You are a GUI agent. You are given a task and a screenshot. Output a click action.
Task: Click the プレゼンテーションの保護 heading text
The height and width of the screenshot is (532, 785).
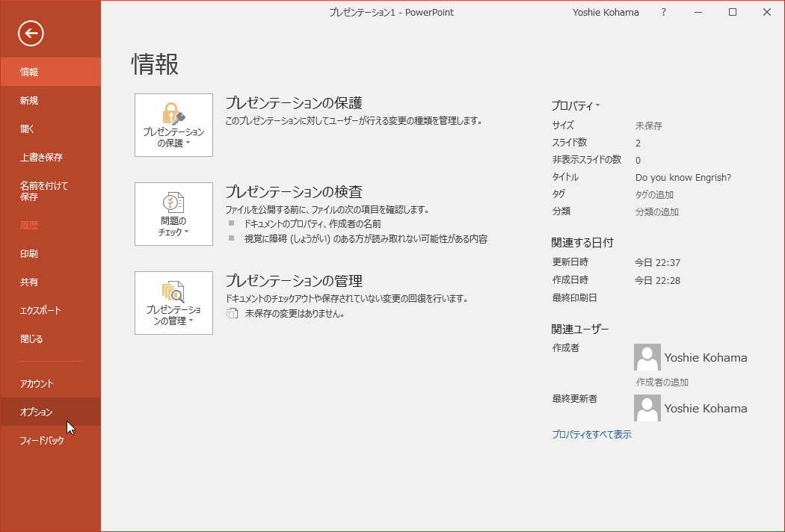294,103
